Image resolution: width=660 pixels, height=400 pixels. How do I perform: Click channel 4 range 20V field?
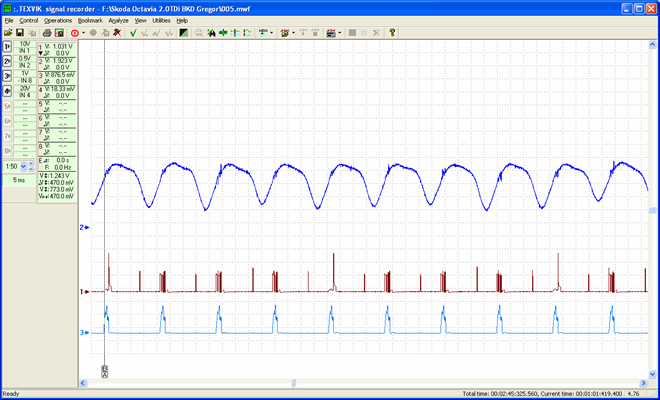(25, 88)
